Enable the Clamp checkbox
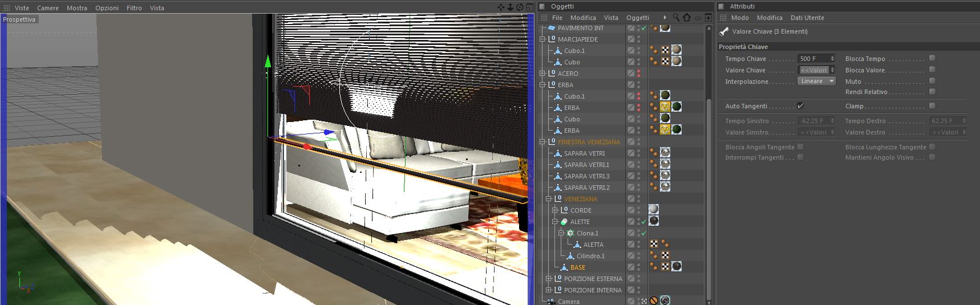This screenshot has width=980, height=305. [x=932, y=105]
